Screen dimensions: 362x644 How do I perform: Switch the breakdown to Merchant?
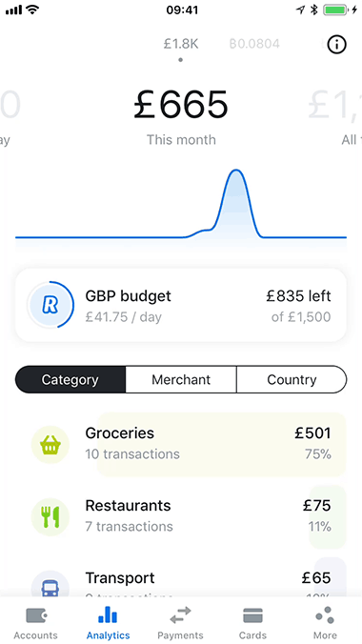181,379
